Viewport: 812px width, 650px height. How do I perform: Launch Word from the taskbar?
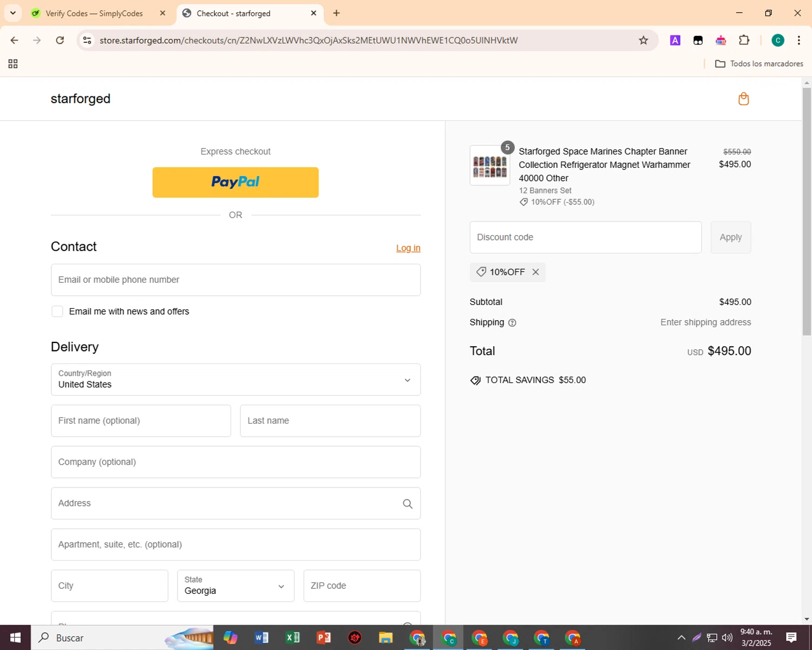point(261,638)
